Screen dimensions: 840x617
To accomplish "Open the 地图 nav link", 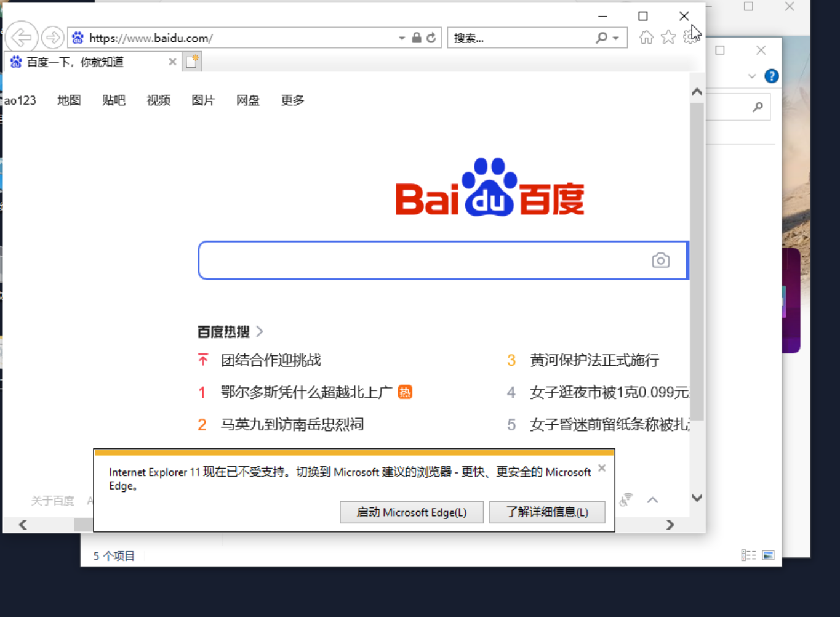I will click(69, 100).
